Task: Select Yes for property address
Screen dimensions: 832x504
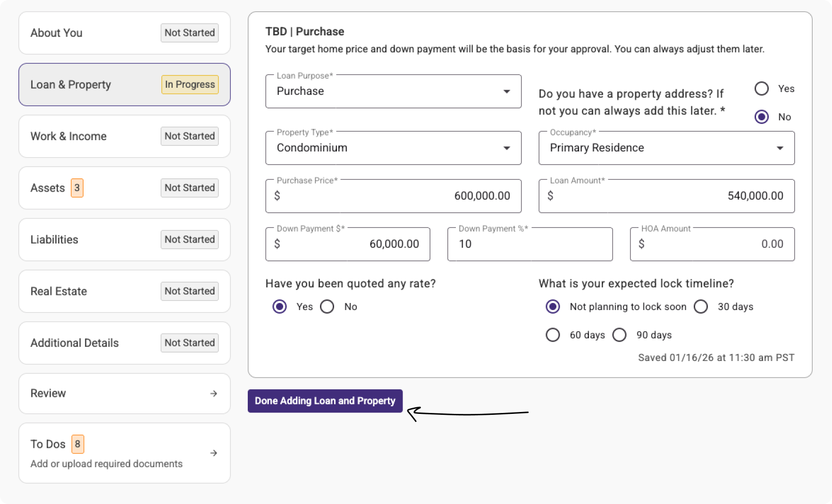Action: pos(762,89)
